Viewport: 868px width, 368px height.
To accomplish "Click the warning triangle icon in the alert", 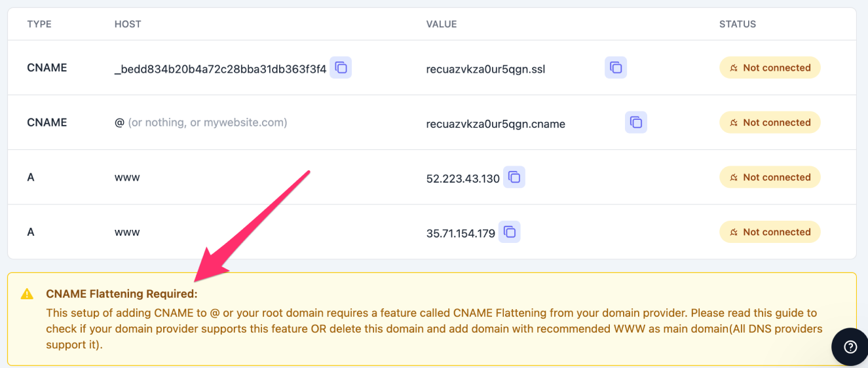I will pyautogui.click(x=27, y=294).
